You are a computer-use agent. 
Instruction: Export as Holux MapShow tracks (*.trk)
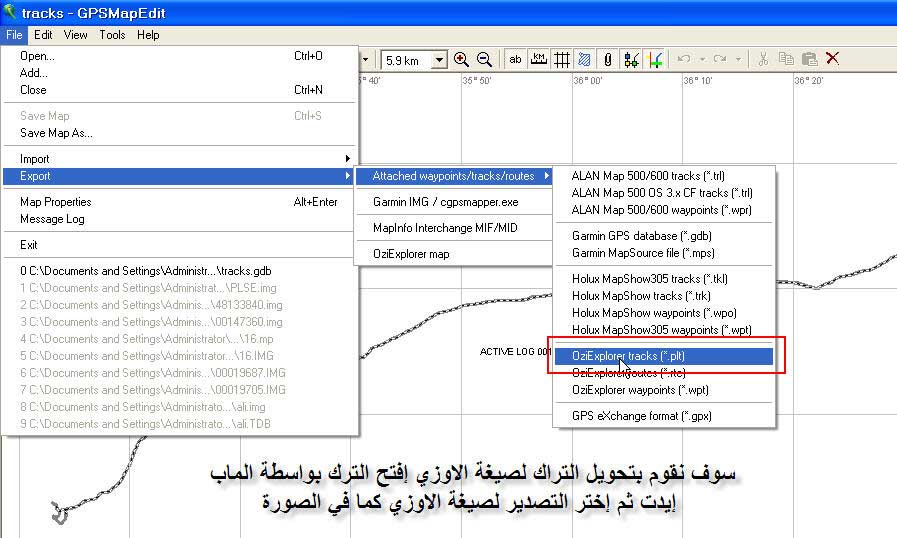pyautogui.click(x=664, y=296)
